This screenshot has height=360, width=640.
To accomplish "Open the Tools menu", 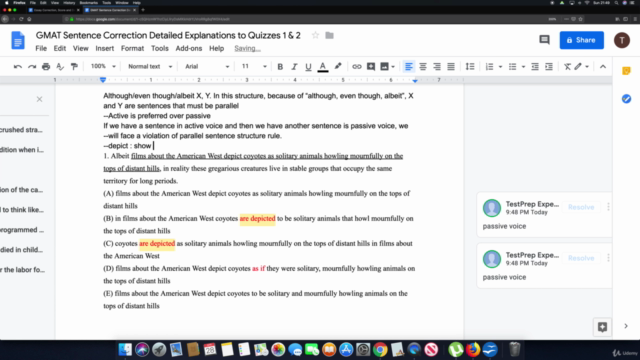I will pos(160,48).
